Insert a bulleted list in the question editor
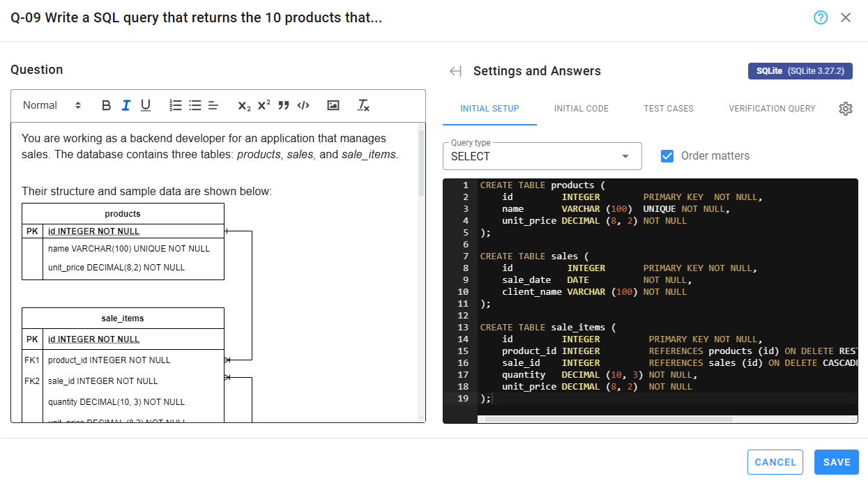868x483 pixels. point(194,105)
